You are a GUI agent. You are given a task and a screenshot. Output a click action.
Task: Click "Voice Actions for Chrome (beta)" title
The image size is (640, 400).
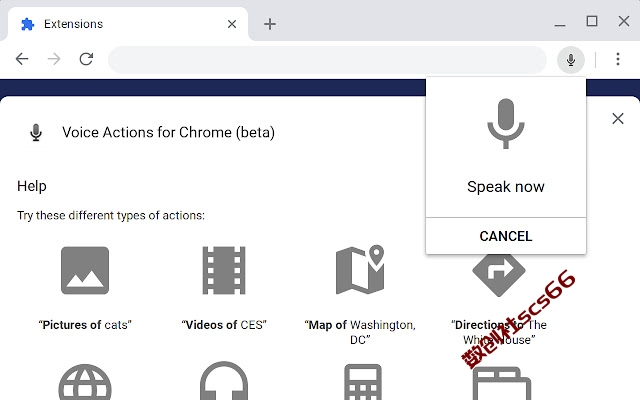(168, 132)
